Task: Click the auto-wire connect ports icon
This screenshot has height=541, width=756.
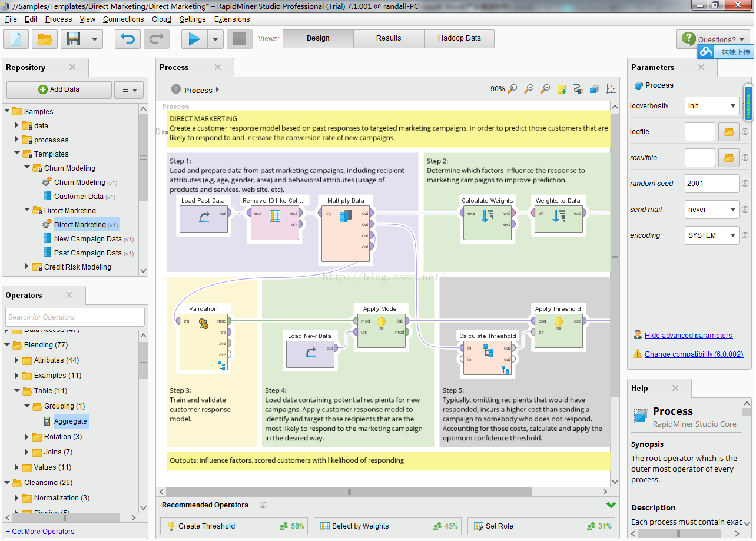Action: (x=578, y=89)
